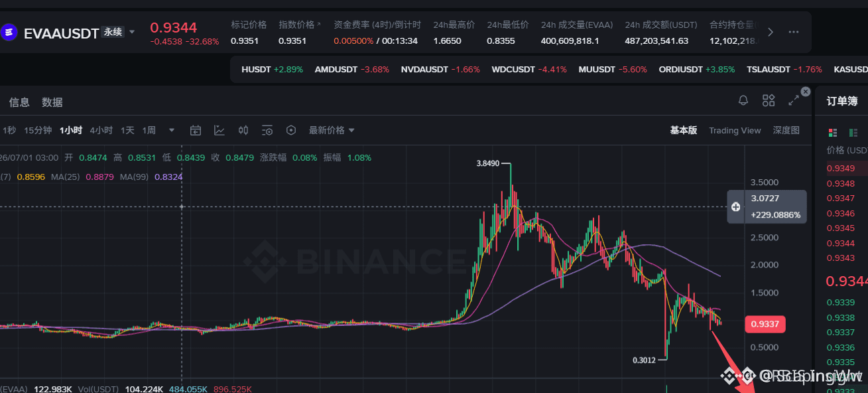Open HUSDT ticker in the marquee

272,69
